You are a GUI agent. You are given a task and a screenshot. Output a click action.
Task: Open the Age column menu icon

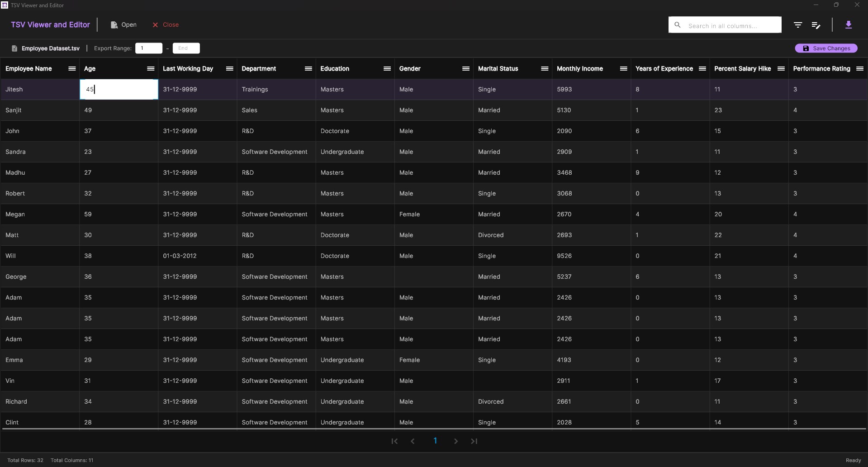(151, 69)
